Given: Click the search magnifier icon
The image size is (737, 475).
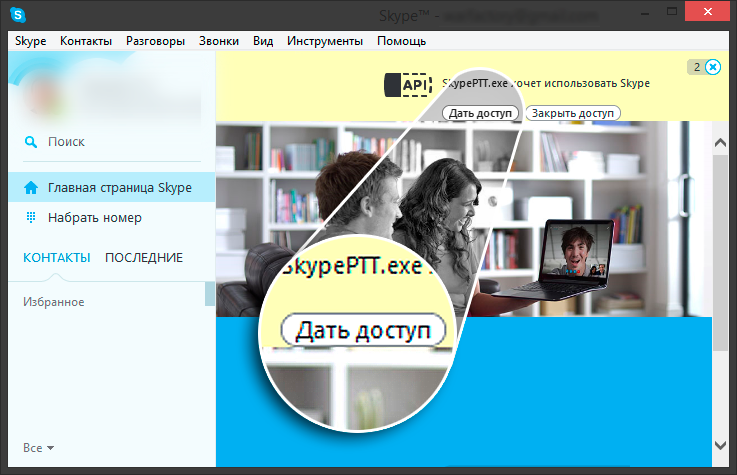Looking at the screenshot, I should point(31,142).
